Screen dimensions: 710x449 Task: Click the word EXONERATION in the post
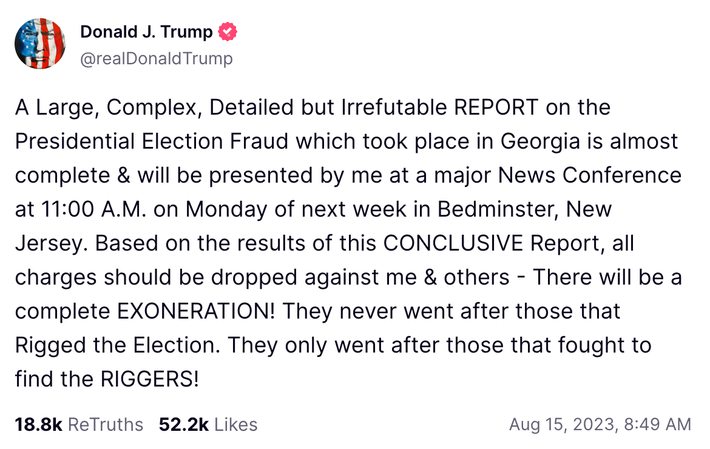pyautogui.click(x=176, y=311)
